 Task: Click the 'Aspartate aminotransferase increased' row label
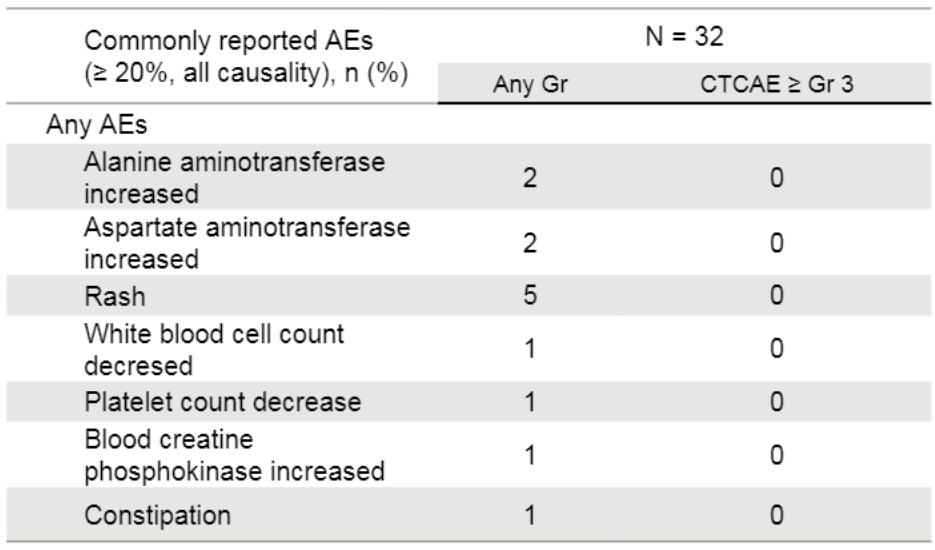pos(246,242)
